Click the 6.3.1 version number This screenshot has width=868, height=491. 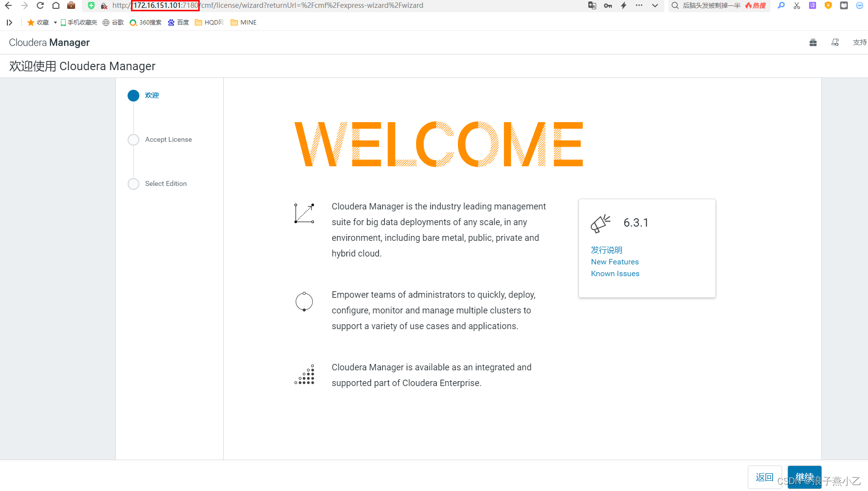coord(636,223)
